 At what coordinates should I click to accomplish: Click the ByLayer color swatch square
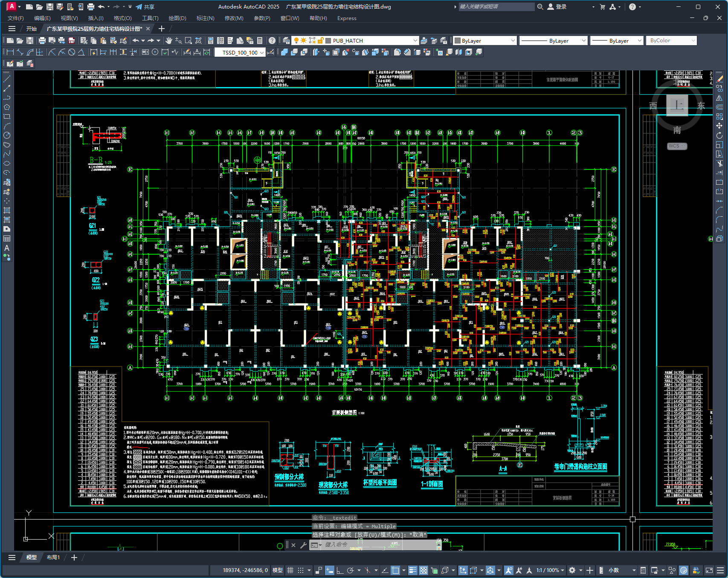(458, 41)
